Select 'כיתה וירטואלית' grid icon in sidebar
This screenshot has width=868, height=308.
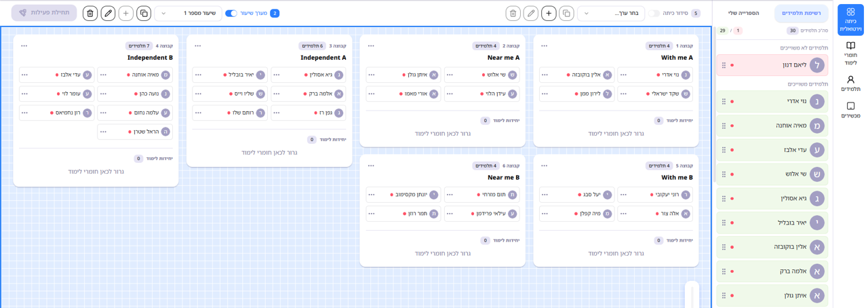(850, 20)
